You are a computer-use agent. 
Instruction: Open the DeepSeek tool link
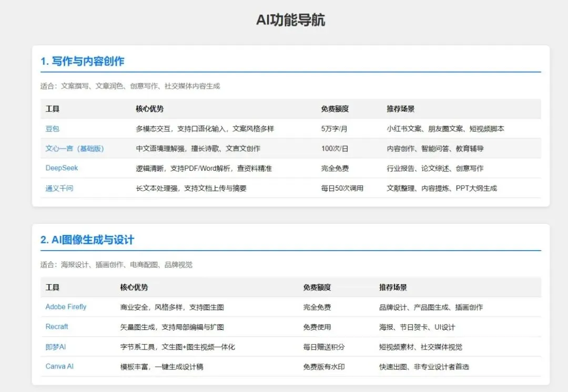tap(62, 168)
